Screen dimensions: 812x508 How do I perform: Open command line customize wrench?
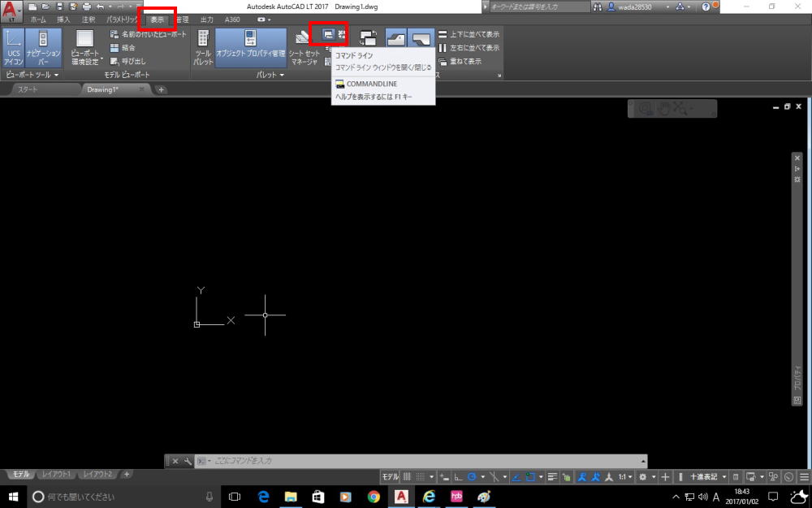point(188,461)
